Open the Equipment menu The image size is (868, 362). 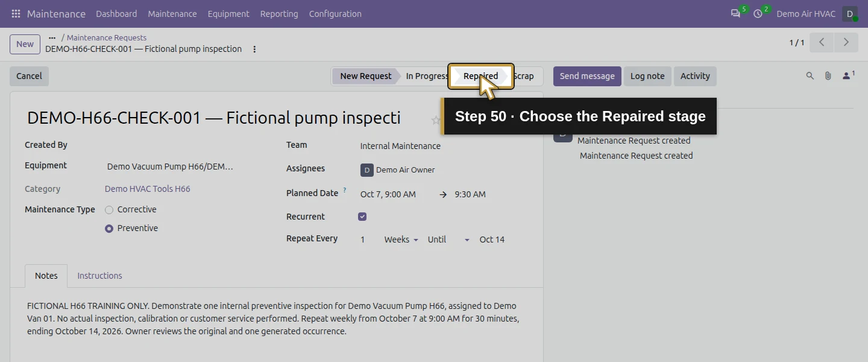[x=228, y=13]
